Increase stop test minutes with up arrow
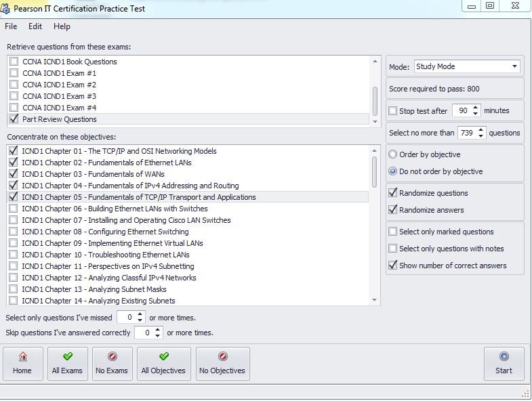Screen dimensions: 532x401 pos(476,108)
